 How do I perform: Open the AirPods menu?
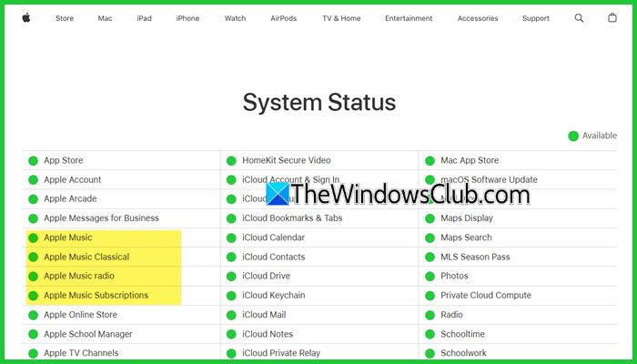coord(284,18)
